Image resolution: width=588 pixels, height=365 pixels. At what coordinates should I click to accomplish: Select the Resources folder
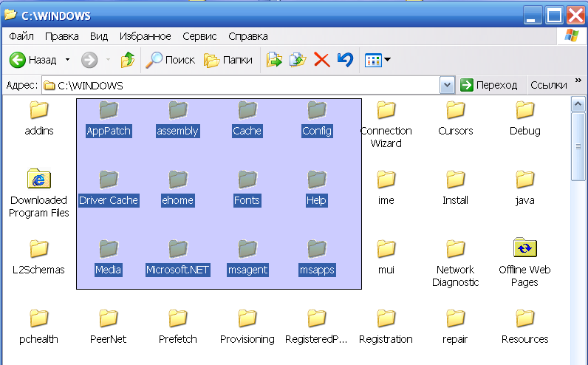[525, 327]
